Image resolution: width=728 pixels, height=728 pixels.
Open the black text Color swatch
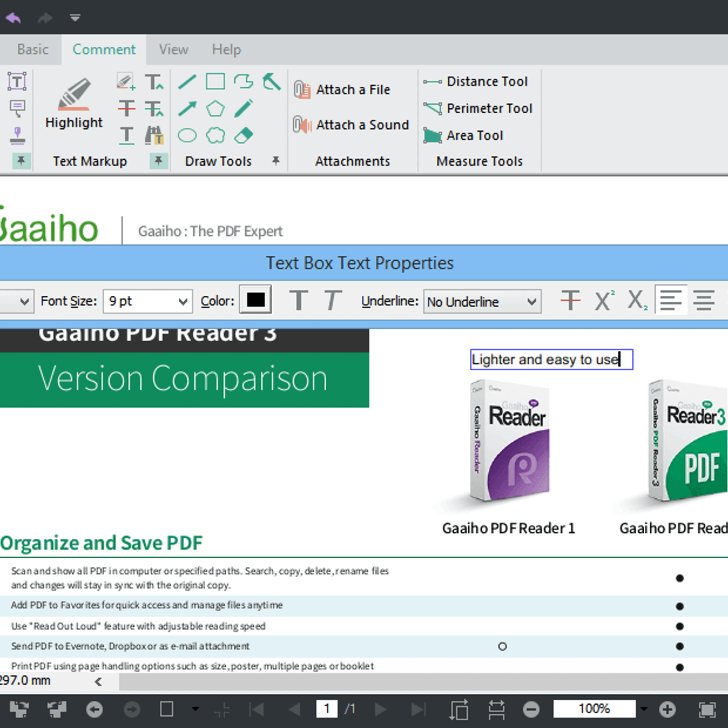click(256, 300)
